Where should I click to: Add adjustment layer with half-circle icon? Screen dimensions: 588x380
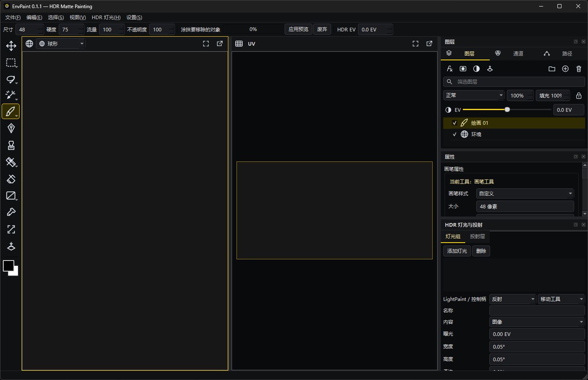(x=476, y=69)
